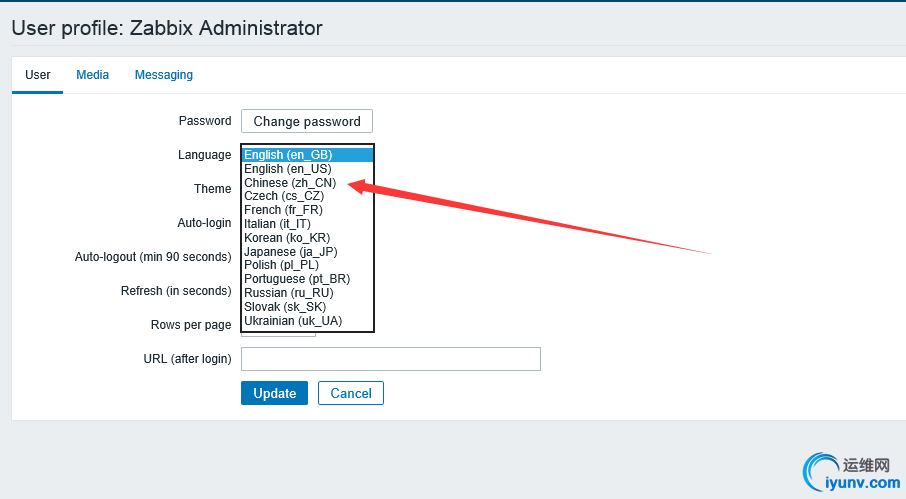Click the Change password button

307,121
